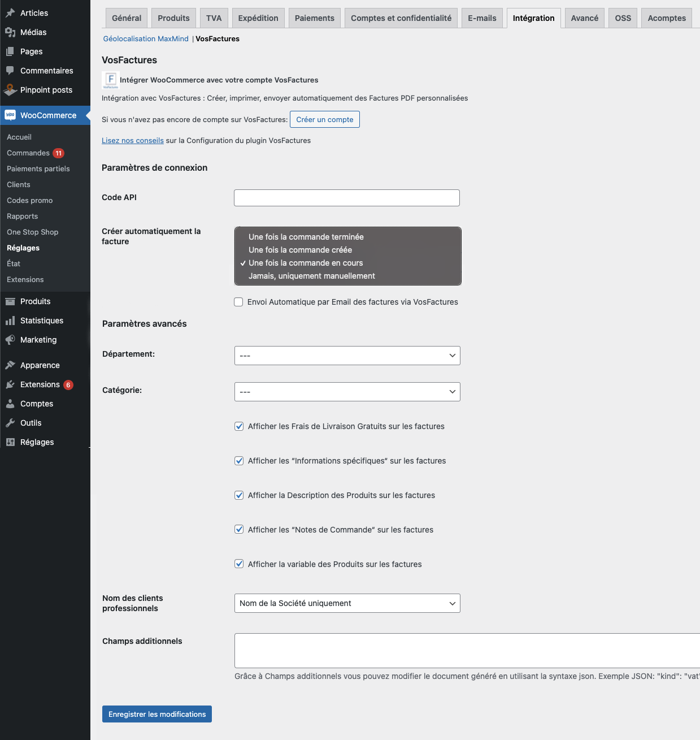The height and width of the screenshot is (740, 700).
Task: Select the Marketing megaphone icon
Action: coord(10,340)
